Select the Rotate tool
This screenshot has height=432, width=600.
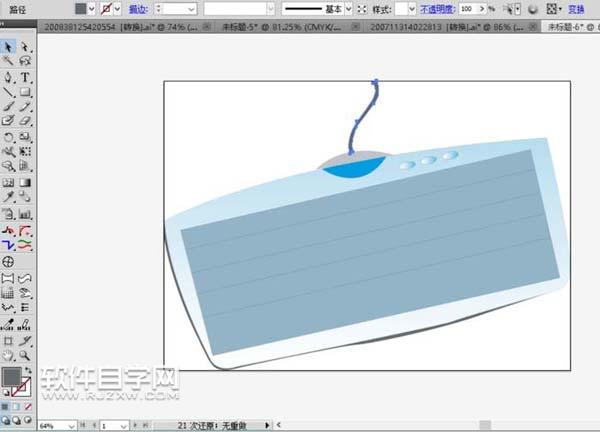pyautogui.click(x=8, y=137)
